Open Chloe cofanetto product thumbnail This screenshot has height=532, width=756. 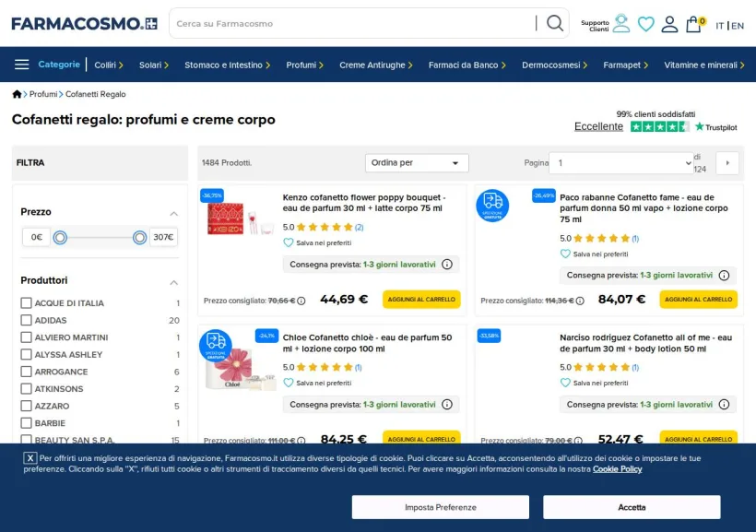(x=240, y=368)
